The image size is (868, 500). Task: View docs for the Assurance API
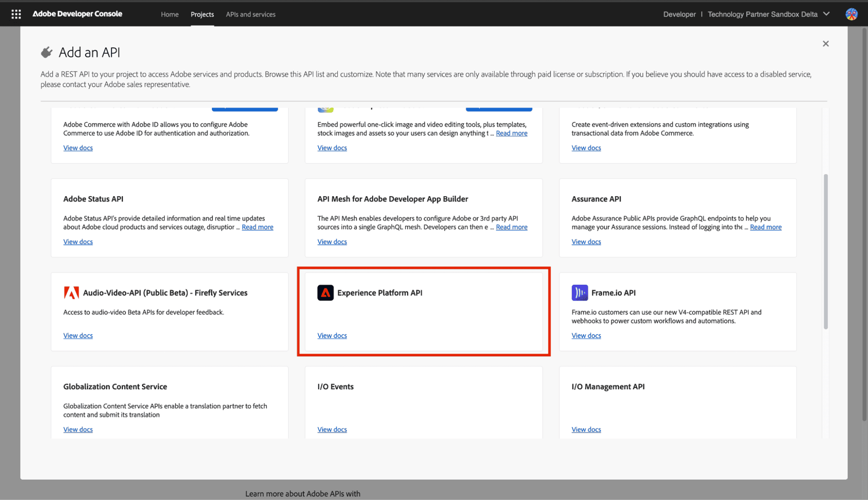tap(586, 241)
